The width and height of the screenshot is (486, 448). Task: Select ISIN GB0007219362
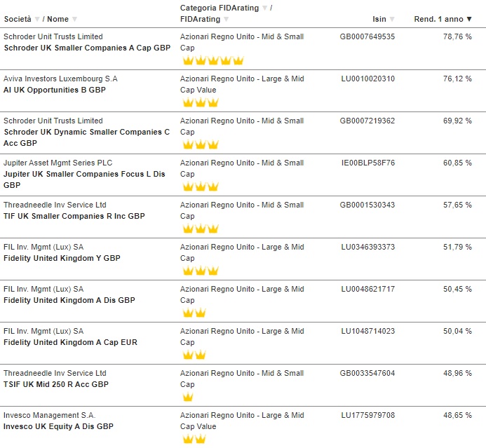367,121
